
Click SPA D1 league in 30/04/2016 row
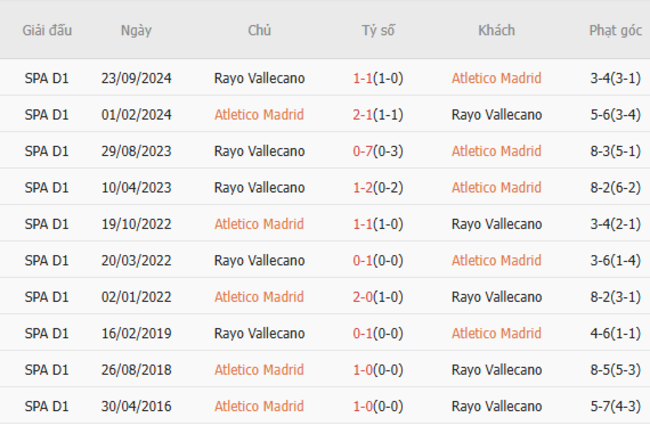47,407
